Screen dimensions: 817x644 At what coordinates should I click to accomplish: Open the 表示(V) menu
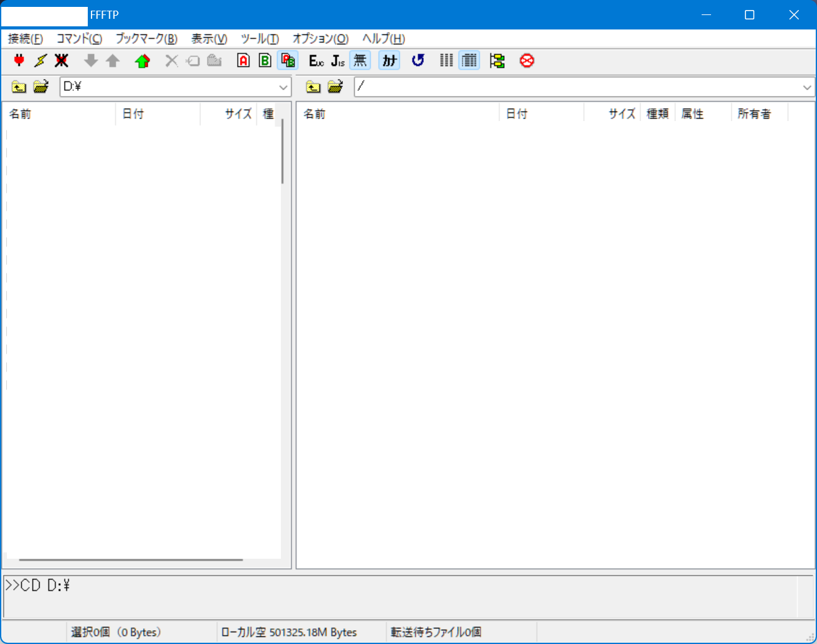[x=209, y=39]
